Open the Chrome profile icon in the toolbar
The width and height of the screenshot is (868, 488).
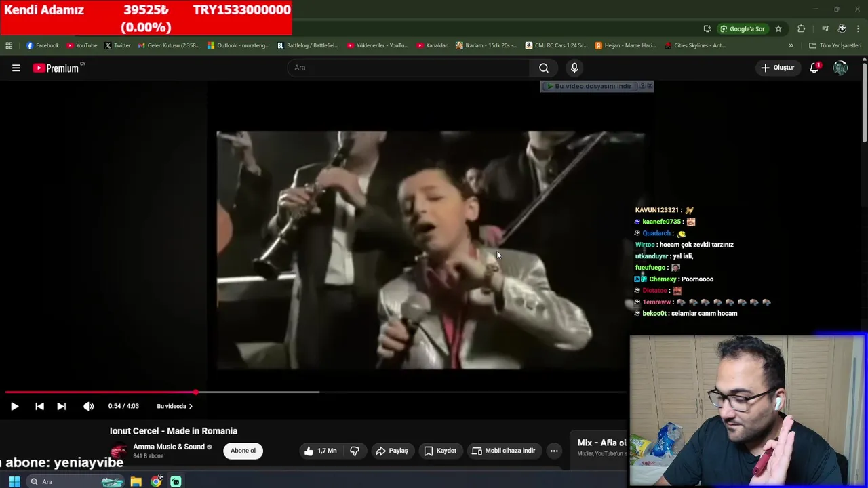coord(842,28)
